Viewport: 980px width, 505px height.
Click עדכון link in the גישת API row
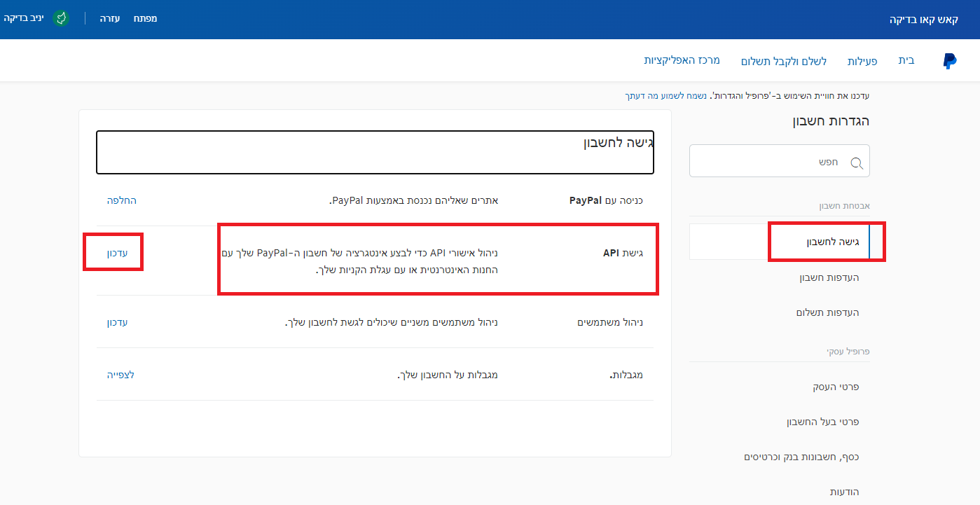point(118,252)
